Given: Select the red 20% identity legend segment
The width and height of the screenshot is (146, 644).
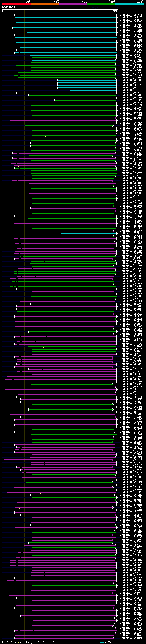Looking at the screenshot, I should click(16, 4).
